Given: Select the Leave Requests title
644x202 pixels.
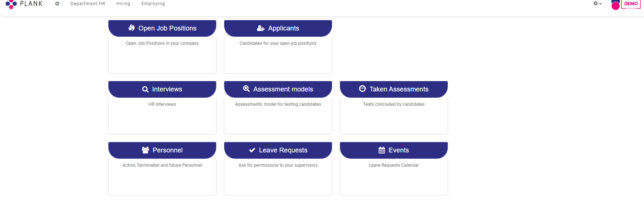Looking at the screenshot, I should tap(283, 150).
